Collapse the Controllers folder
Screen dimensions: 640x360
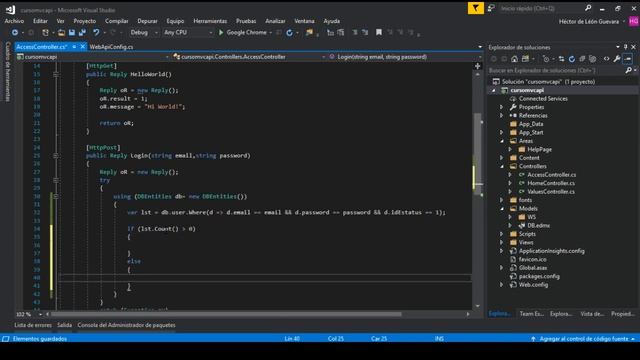point(502,167)
